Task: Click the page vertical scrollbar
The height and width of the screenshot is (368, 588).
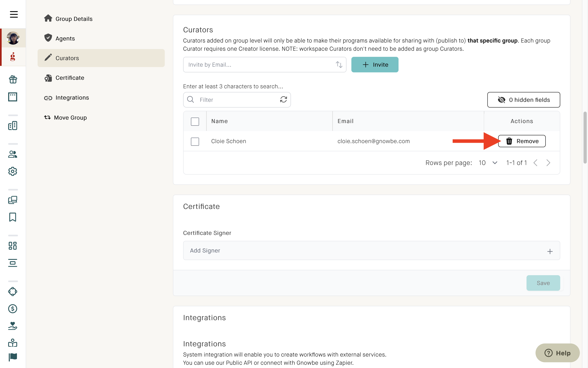Action: (585, 138)
